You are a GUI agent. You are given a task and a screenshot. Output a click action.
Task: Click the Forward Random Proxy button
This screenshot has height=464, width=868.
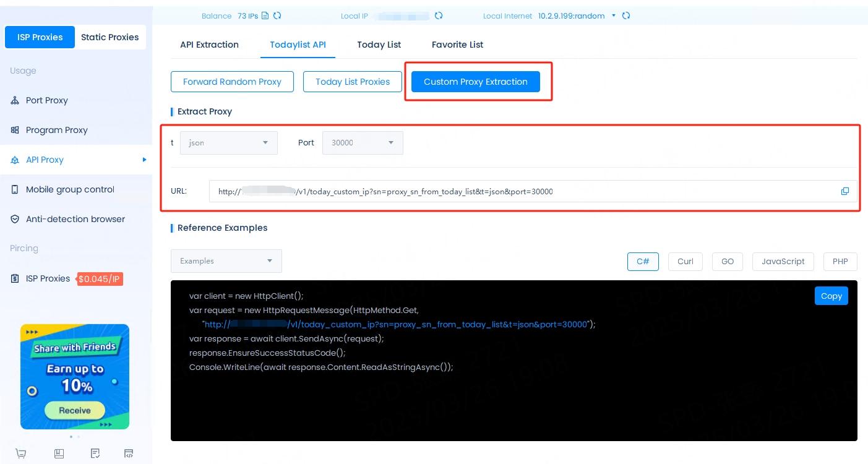(232, 82)
